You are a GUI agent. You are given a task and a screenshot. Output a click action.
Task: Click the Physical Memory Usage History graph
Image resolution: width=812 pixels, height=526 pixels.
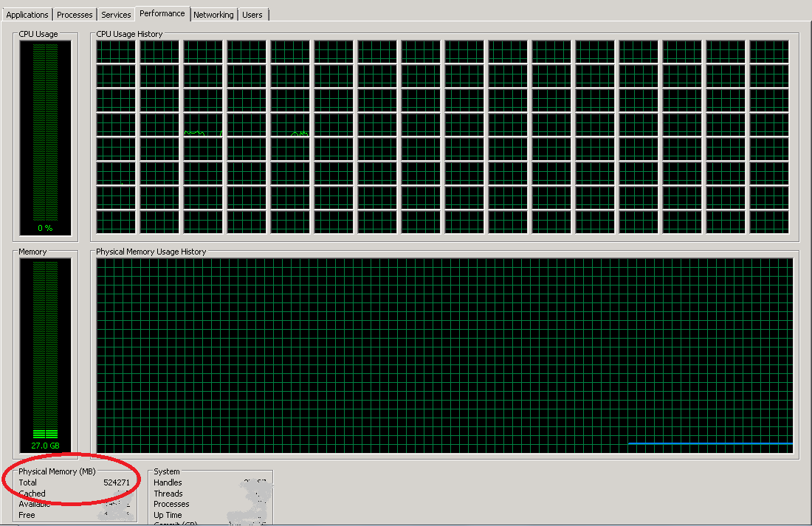pyautogui.click(x=444, y=356)
